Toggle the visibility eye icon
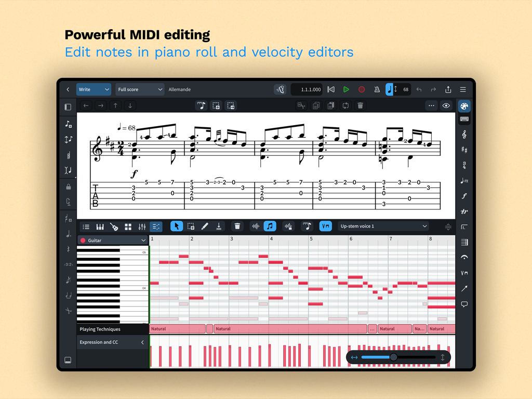The width and height of the screenshot is (532, 399). [x=446, y=105]
